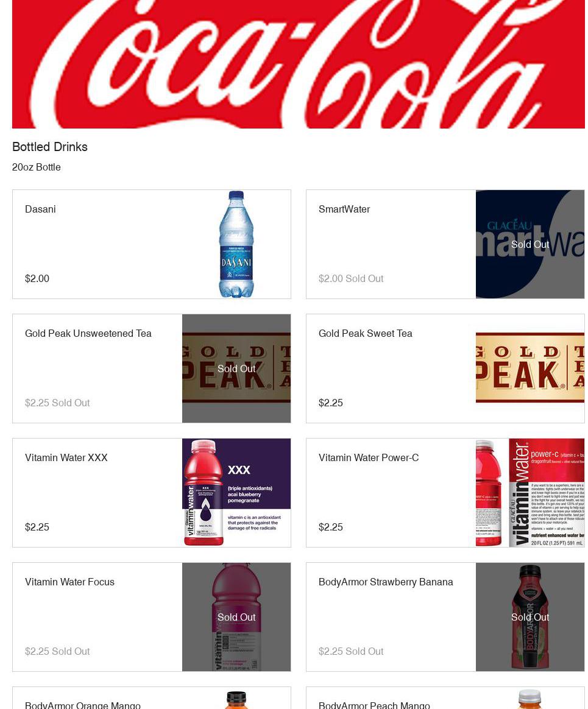Select the Dasani bottle image

pos(236,244)
